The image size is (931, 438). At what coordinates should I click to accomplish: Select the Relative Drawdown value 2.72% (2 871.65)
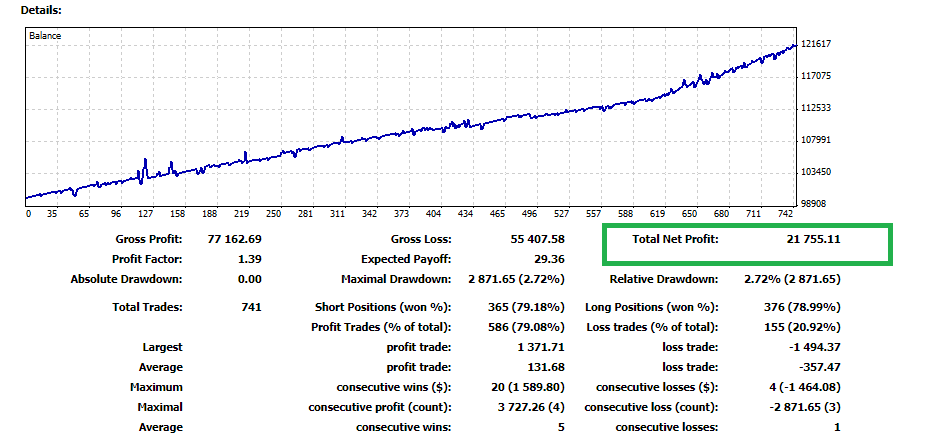(x=793, y=279)
